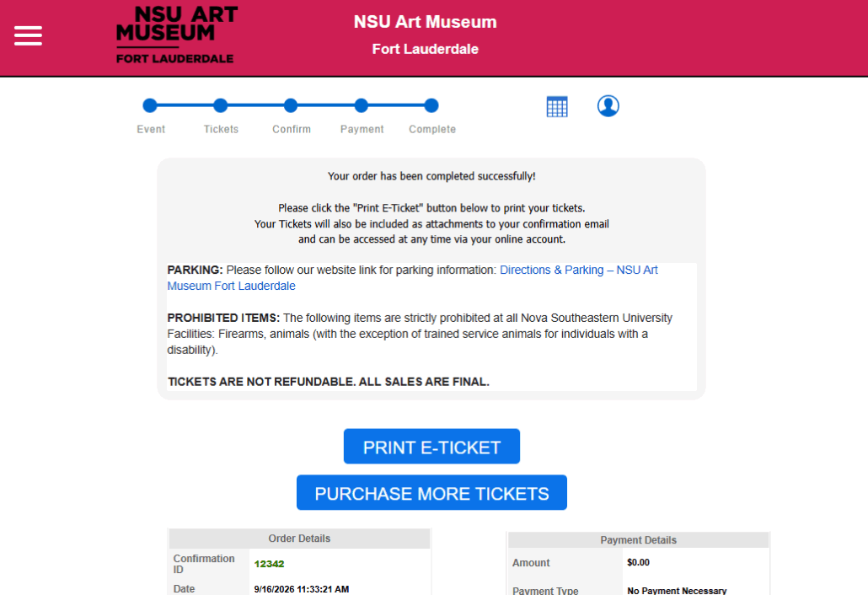The width and height of the screenshot is (868, 595).
Task: Go to the Tickets step
Action: 220,105
